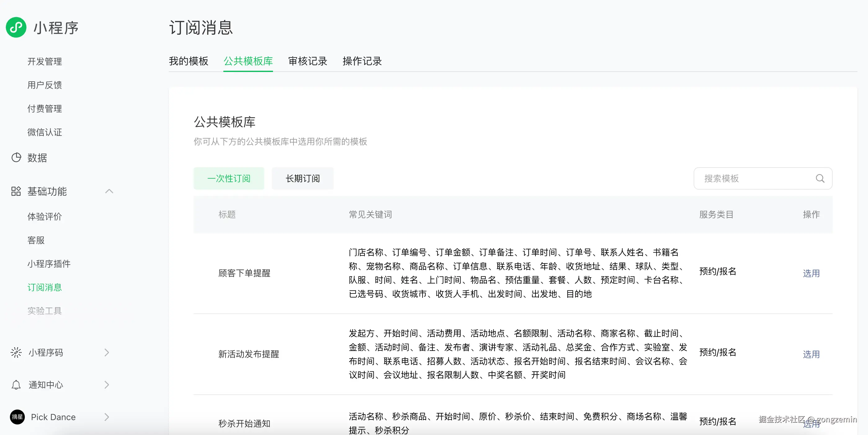868x435 pixels.
Task: Expand the 通知中心 menu arrow
Action: 107,384
